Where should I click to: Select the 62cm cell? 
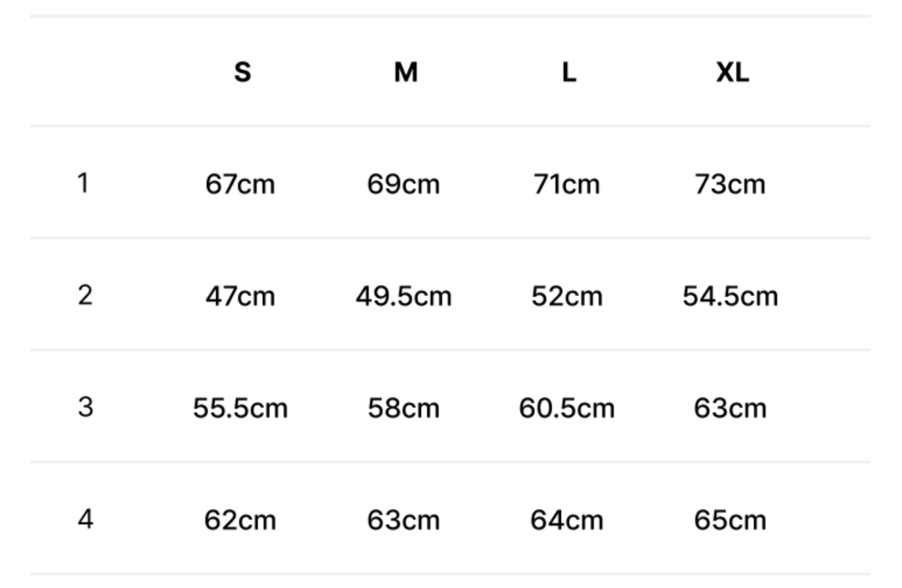point(240,521)
